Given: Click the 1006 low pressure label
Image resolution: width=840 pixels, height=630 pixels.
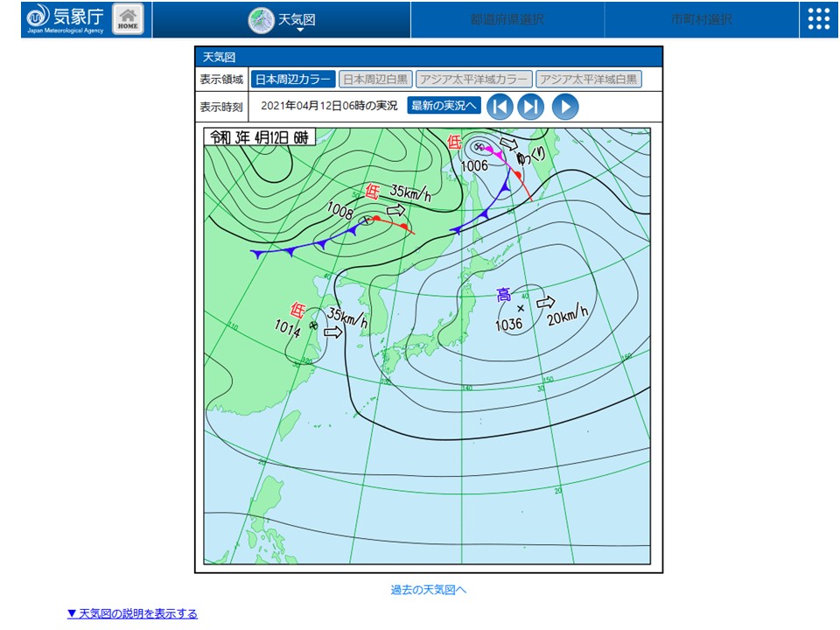Looking at the screenshot, I should tap(474, 165).
